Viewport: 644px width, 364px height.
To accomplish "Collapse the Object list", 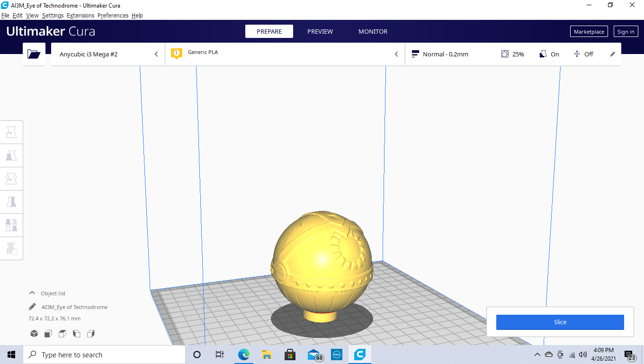I will 32,293.
